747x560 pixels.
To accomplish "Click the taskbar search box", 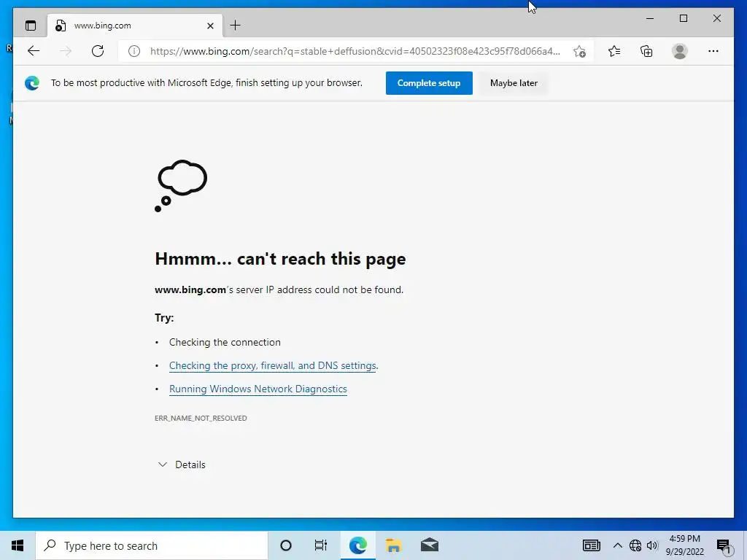I will [152, 545].
